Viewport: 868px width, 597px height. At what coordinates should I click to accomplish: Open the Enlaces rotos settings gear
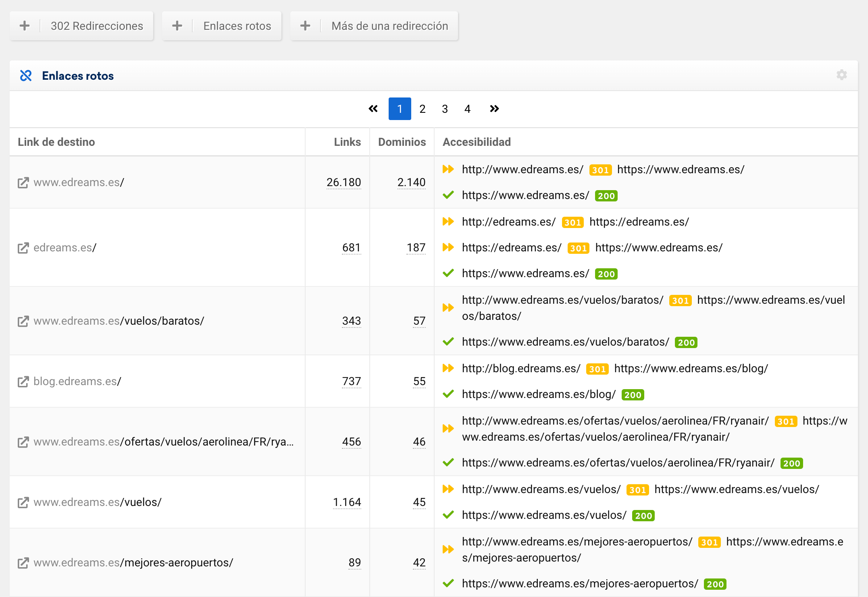841,75
